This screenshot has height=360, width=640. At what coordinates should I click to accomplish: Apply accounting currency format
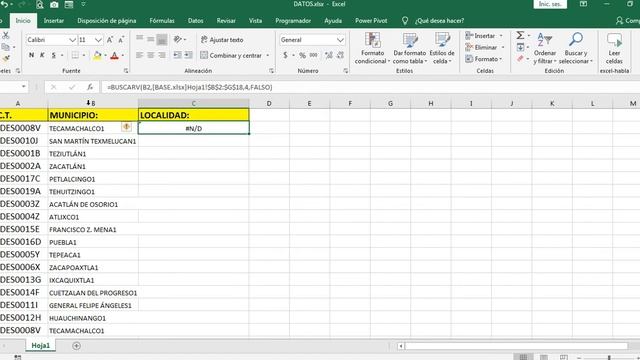285,55
